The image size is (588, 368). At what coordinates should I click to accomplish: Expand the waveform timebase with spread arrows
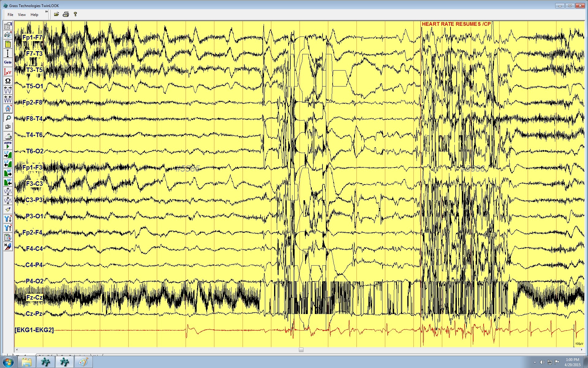pyautogui.click(x=8, y=90)
